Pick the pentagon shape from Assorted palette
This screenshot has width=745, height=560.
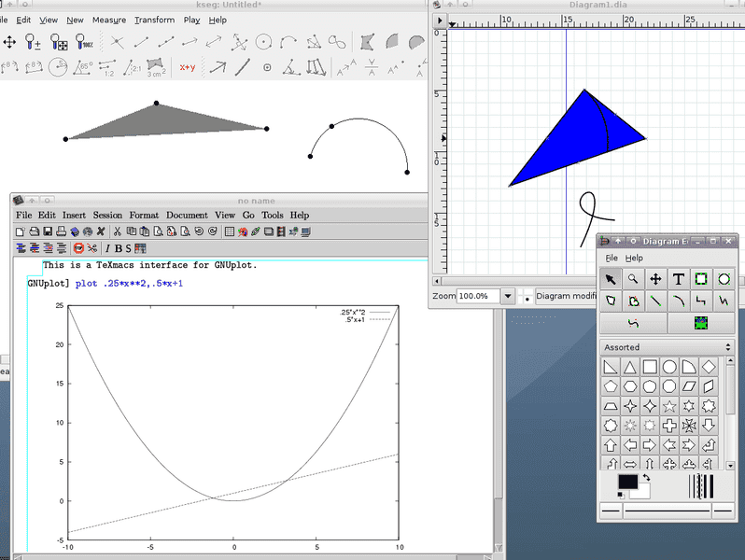pos(611,386)
